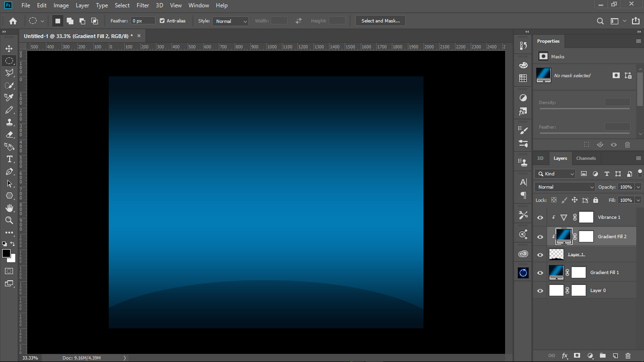Select the Hand tool

click(x=9, y=208)
